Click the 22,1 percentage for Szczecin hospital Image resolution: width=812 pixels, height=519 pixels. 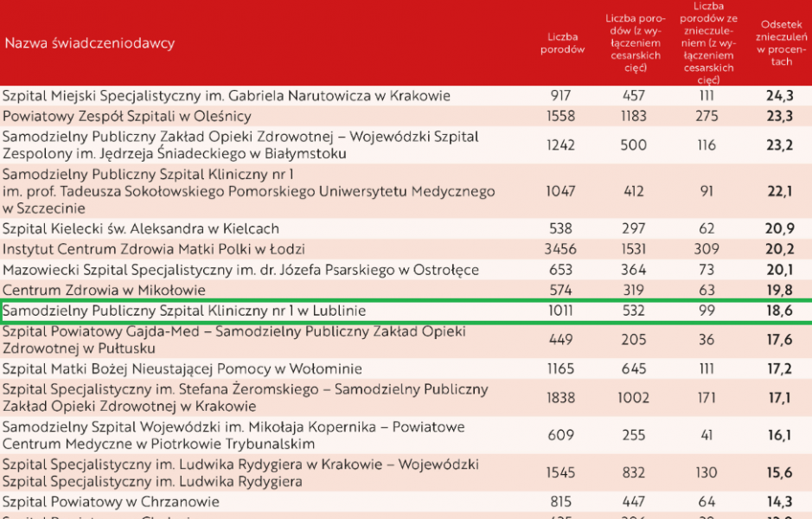tap(779, 191)
